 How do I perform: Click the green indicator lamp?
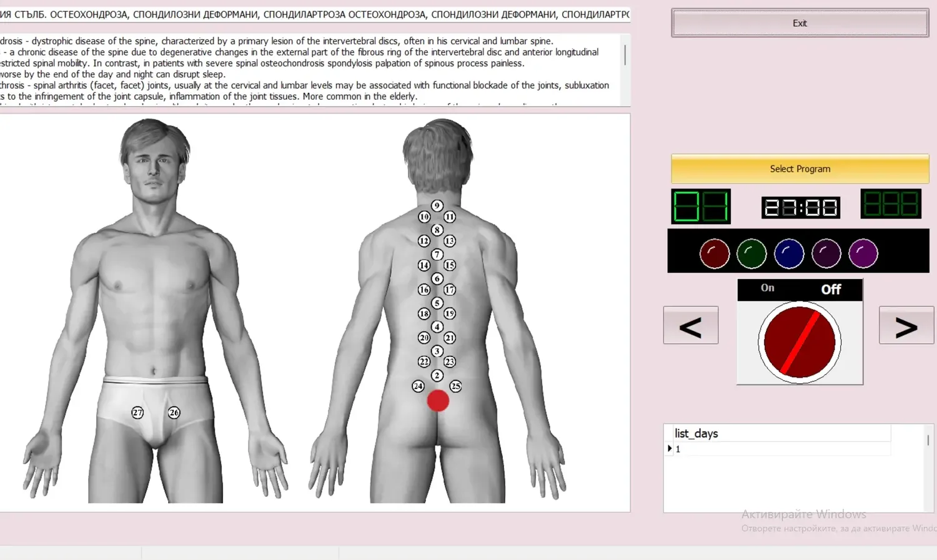click(x=751, y=253)
